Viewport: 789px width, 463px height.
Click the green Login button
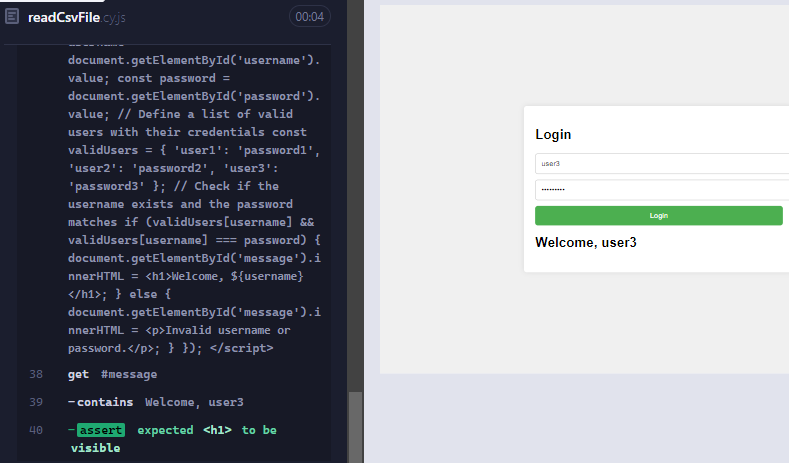click(659, 215)
